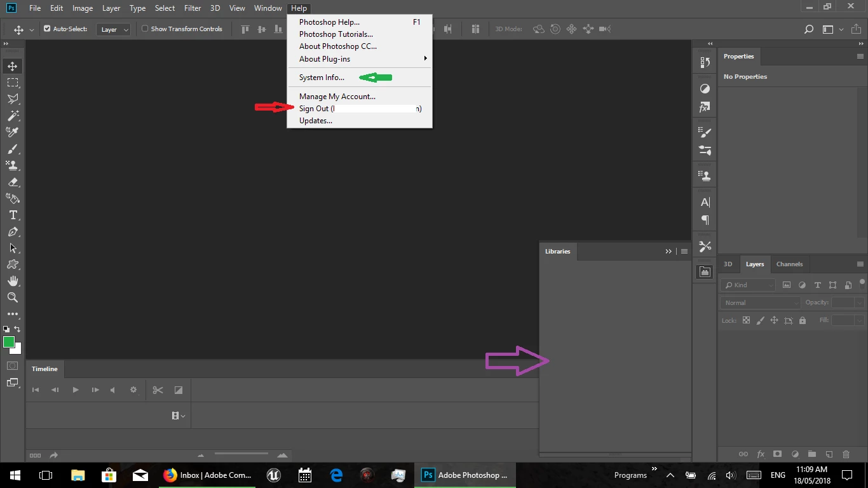Select the Rectangular Marquee tool
Image resolution: width=868 pixels, height=488 pixels.
(12, 83)
